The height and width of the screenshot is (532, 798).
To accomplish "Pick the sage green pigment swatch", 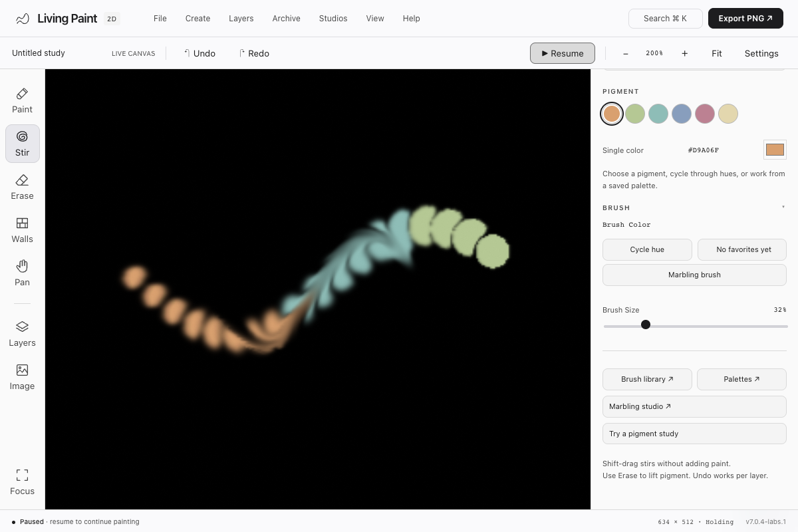I will pos(635,114).
